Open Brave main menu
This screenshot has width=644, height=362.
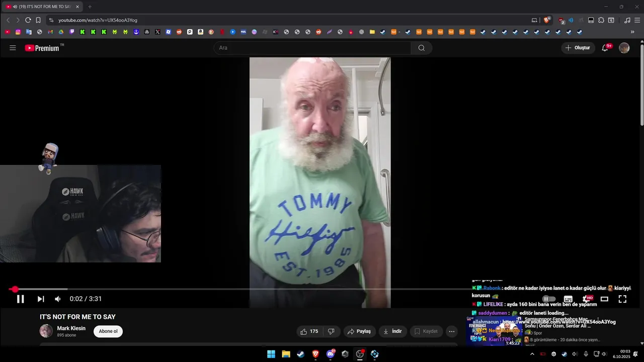636,20
